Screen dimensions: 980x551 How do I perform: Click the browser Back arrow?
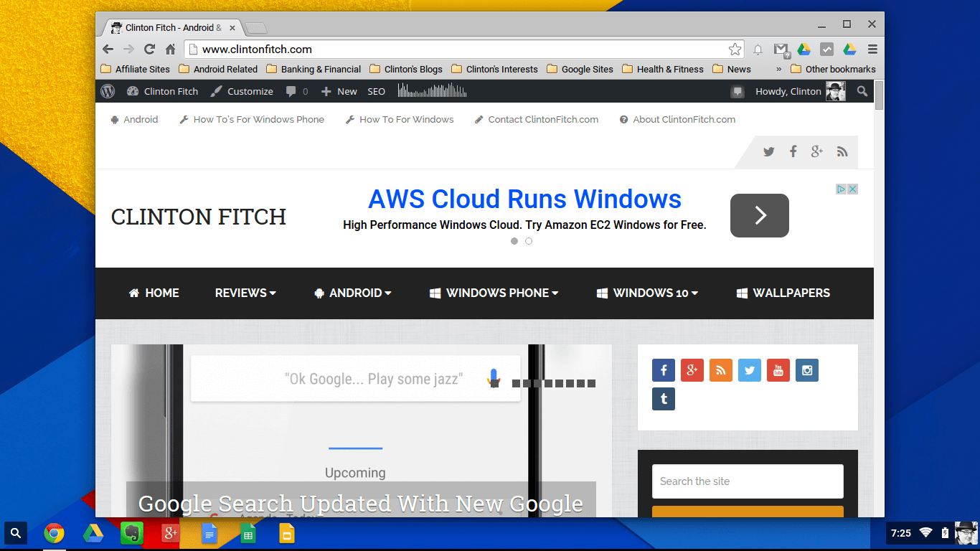coord(108,49)
